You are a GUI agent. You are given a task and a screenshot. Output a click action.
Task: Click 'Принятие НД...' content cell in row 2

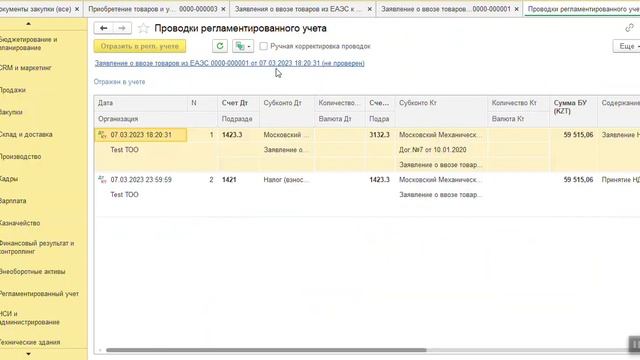pyautogui.click(x=620, y=180)
